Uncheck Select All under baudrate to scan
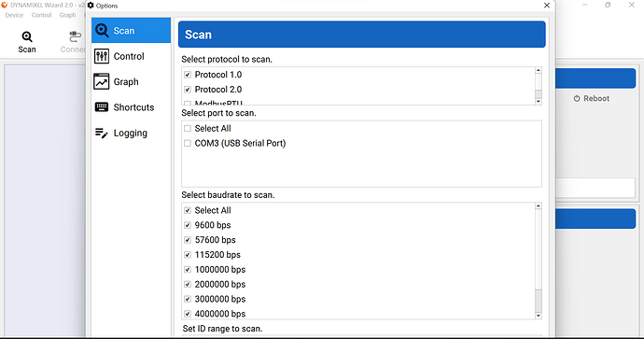Viewport: 644px width, 339px height. (188, 210)
